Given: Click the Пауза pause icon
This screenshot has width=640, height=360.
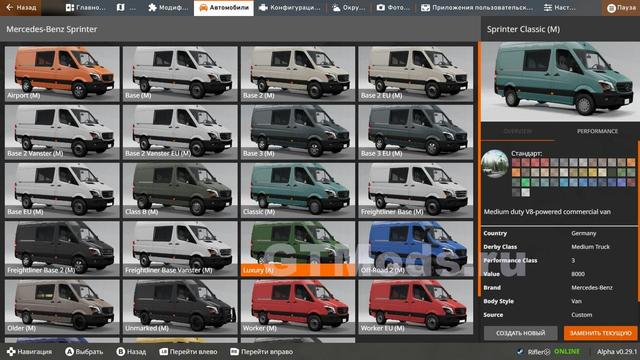Looking at the screenshot, I should click(x=611, y=8).
